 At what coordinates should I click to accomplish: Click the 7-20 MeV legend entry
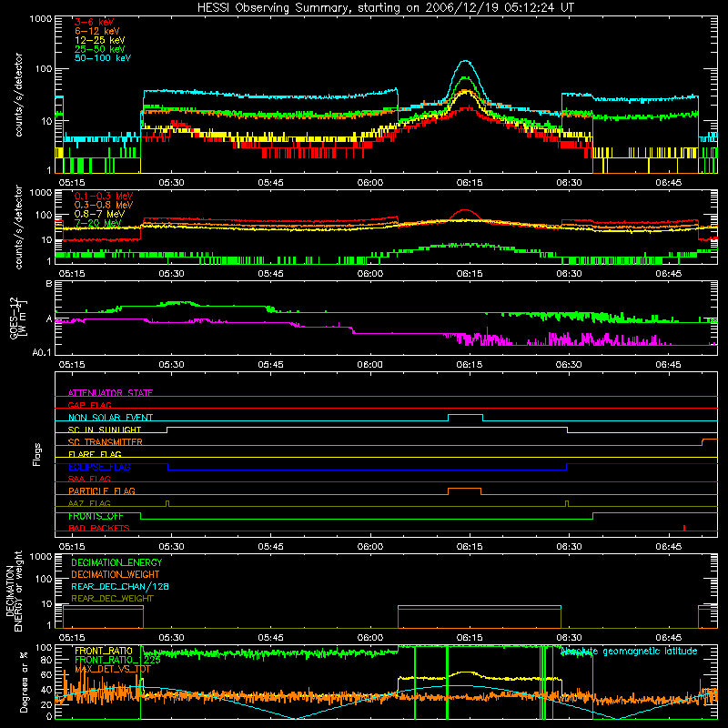[x=97, y=223]
